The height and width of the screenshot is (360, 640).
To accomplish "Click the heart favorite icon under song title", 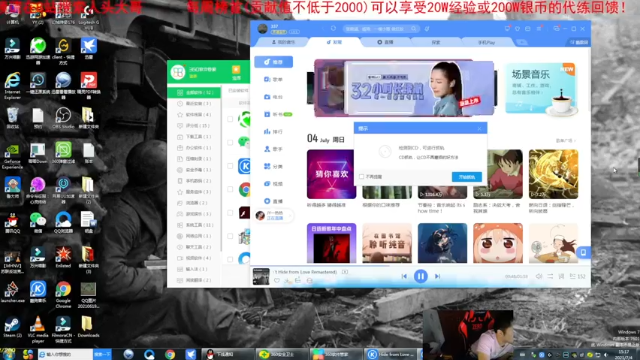I will [277, 281].
